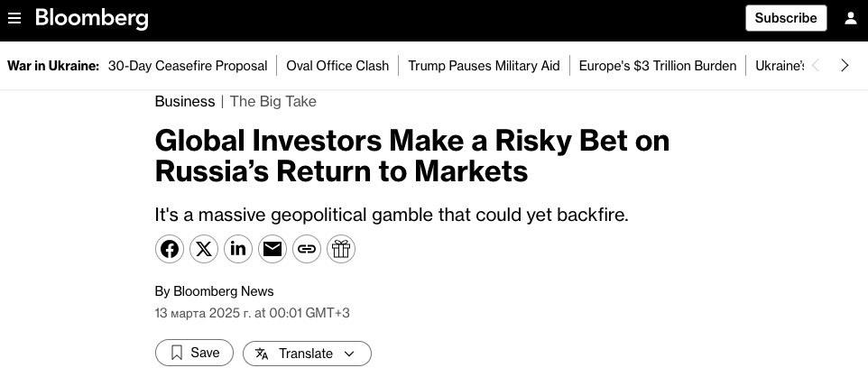Viewport: 868px width, 377px height.
Task: Open the Business section link
Action: pos(185,101)
